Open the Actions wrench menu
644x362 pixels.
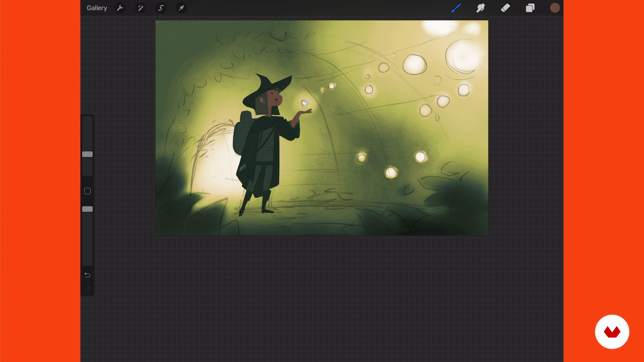(120, 8)
